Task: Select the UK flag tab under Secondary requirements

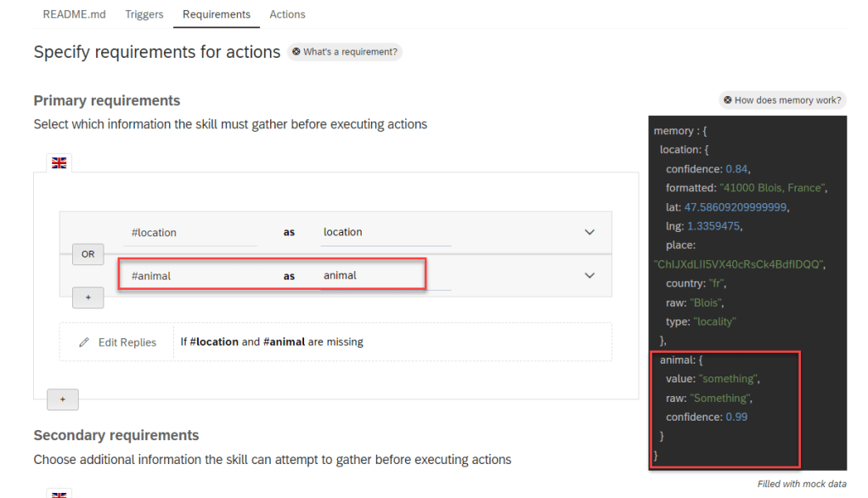Action: tap(59, 494)
